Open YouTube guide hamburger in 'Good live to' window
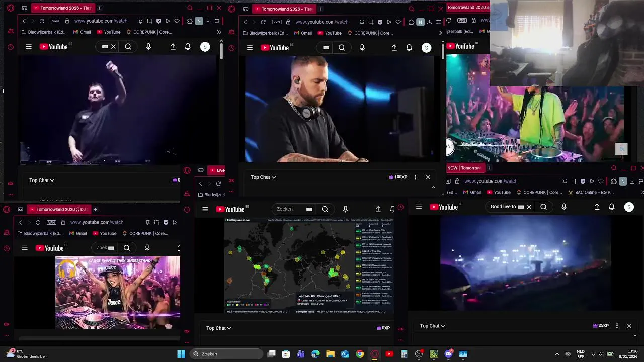644x362 pixels. pyautogui.click(x=419, y=207)
